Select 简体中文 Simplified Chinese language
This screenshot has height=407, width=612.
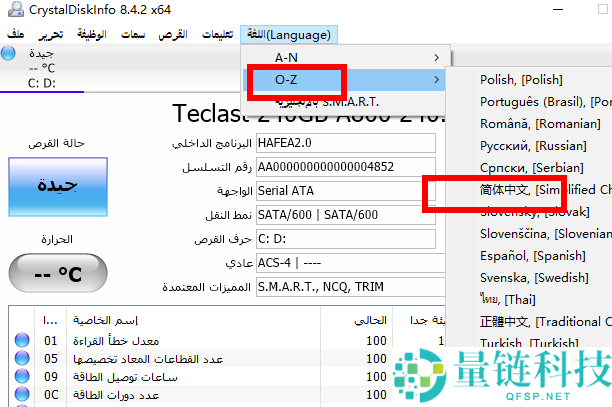point(545,190)
